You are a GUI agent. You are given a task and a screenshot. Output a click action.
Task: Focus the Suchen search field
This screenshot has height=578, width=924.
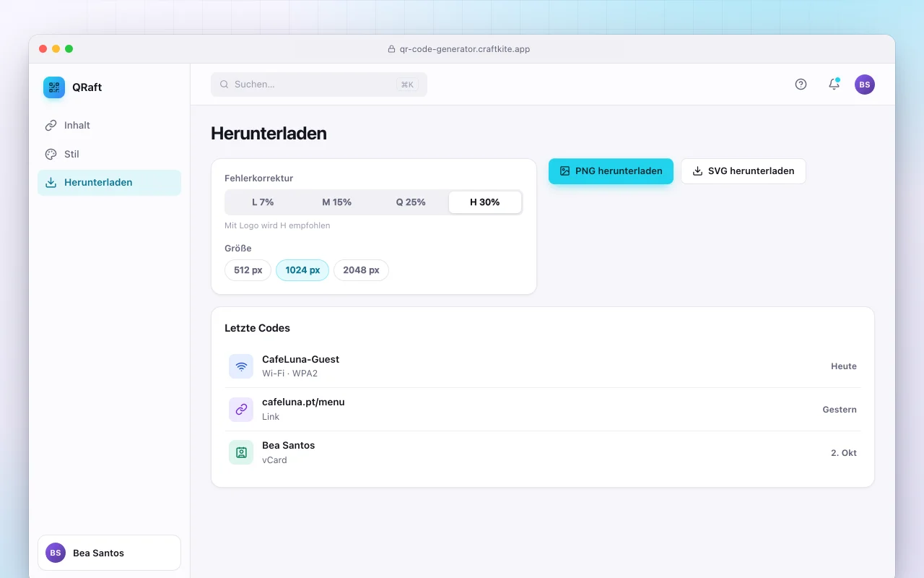tap(319, 85)
